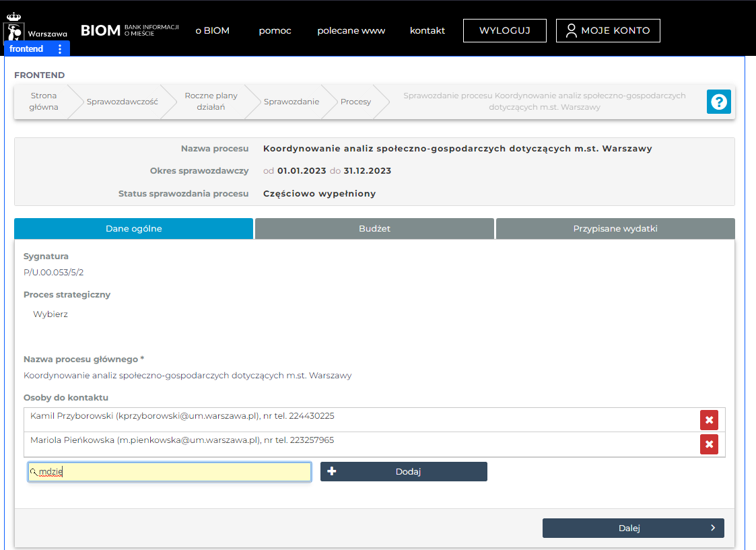Screen dimensions: 756x550
Task: Click the BIOM Bank Informacji logo
Action: pyautogui.click(x=129, y=30)
